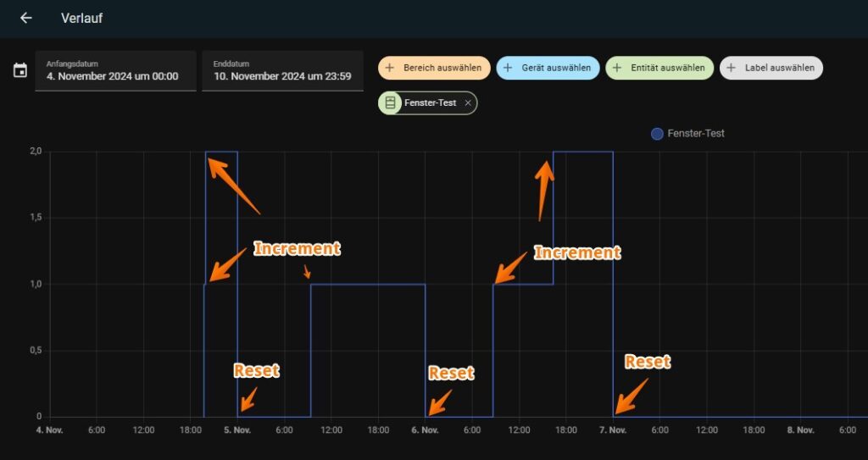Screen dimensions: 868x460
Task: Toggle Fenster-Test legend series visibility
Action: click(x=695, y=134)
